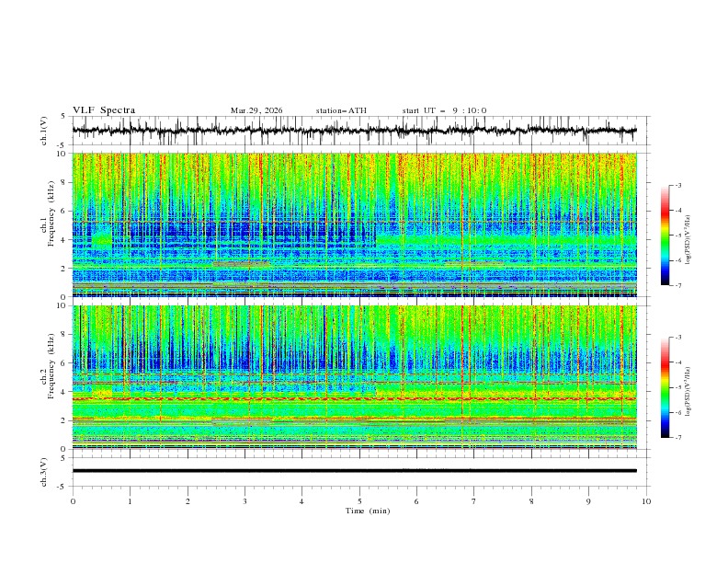Click the '-3' label on ch.1 colorbar
The width and height of the screenshot is (728, 563).
(x=677, y=185)
